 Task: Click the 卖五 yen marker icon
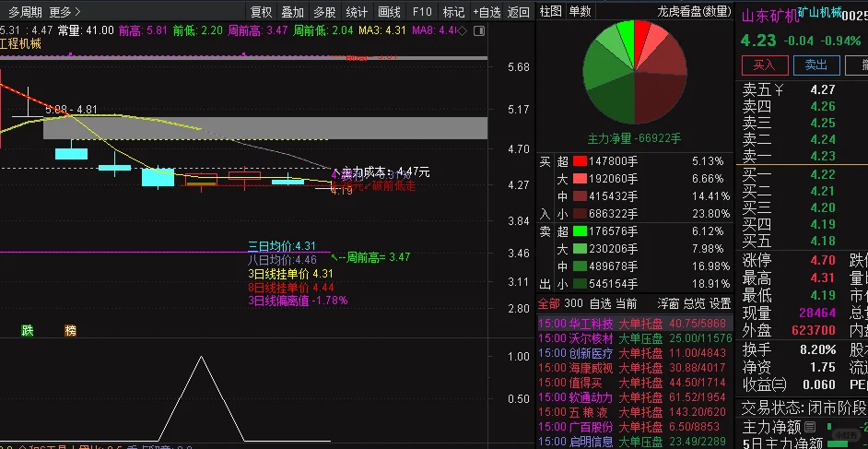[779, 89]
